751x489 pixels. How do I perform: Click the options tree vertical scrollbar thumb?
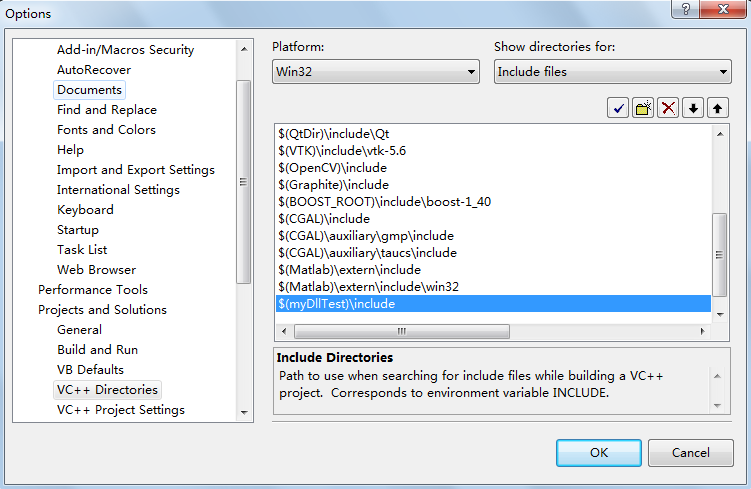[x=244, y=182]
